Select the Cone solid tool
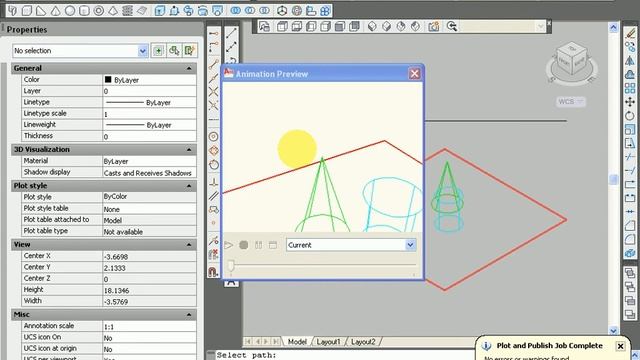The width and height of the screenshot is (640, 360). (x=55, y=11)
